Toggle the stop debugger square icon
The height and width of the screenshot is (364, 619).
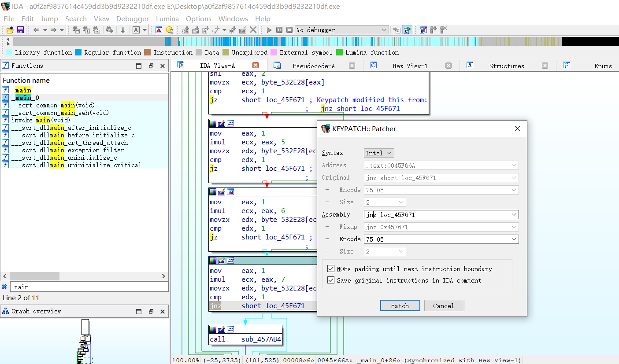(x=289, y=30)
